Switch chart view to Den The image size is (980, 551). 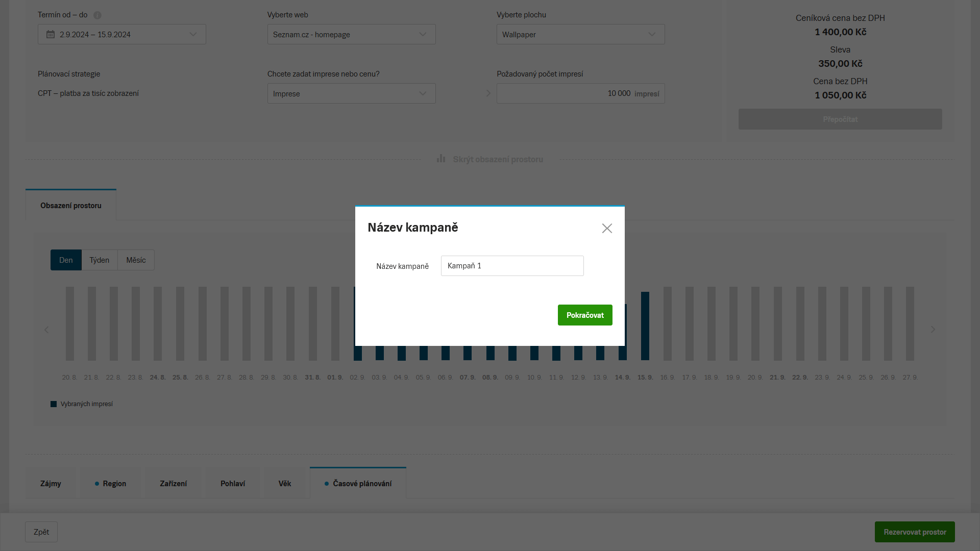(x=66, y=260)
